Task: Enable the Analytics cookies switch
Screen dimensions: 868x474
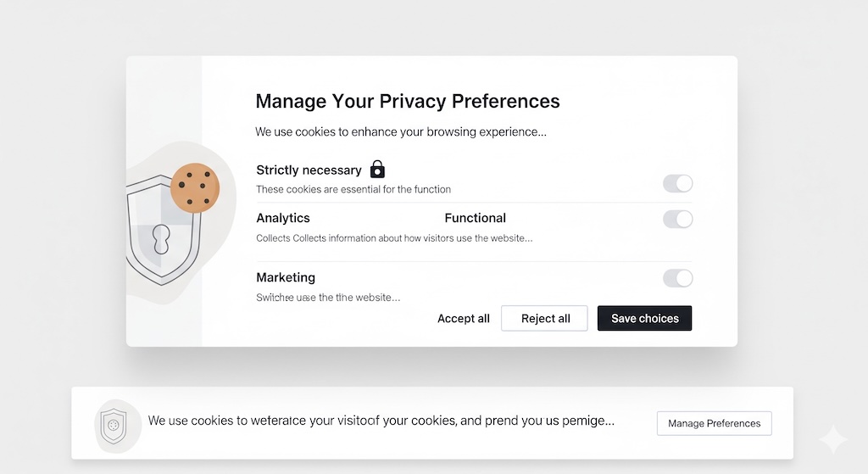Action: [677, 220]
